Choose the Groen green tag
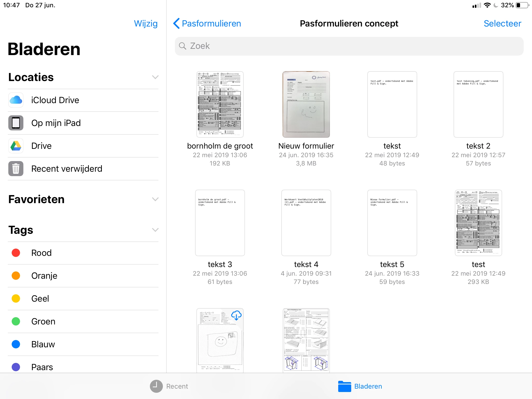Viewport: 532px width, 399px height. tap(43, 321)
